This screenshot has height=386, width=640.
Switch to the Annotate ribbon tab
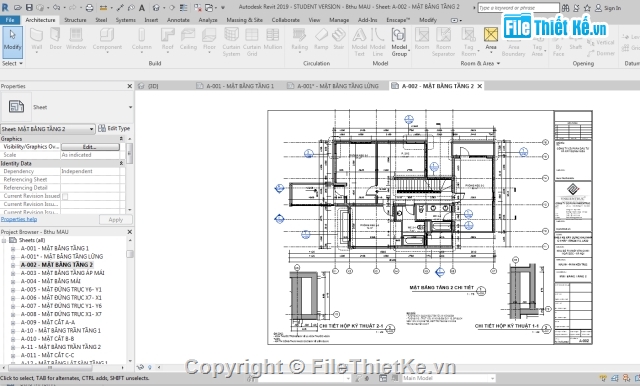(178, 20)
